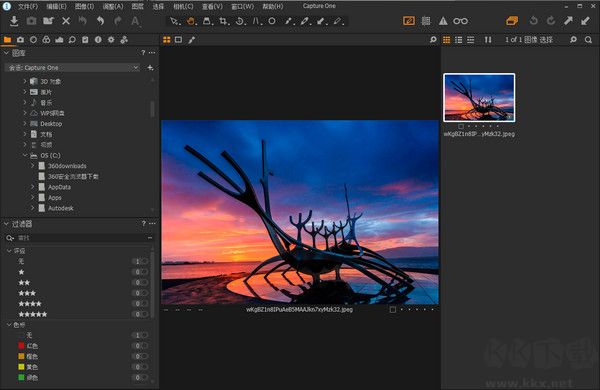Click the down-left arrow Apply adjustments icon
Viewport: 600px width, 390px height.
(585, 21)
